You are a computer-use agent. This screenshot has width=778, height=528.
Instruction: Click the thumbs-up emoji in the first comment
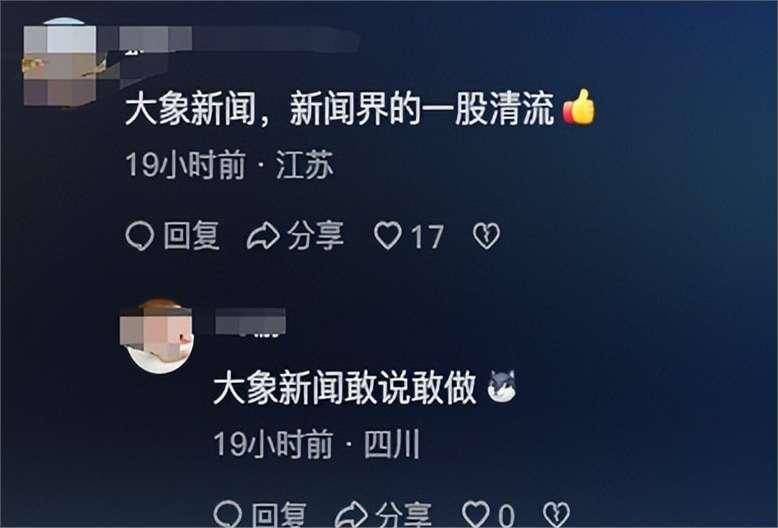[x=579, y=107]
